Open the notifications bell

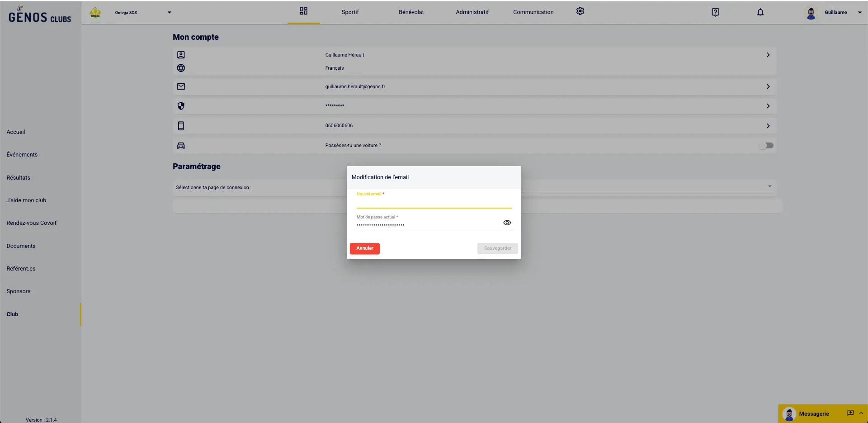click(760, 12)
